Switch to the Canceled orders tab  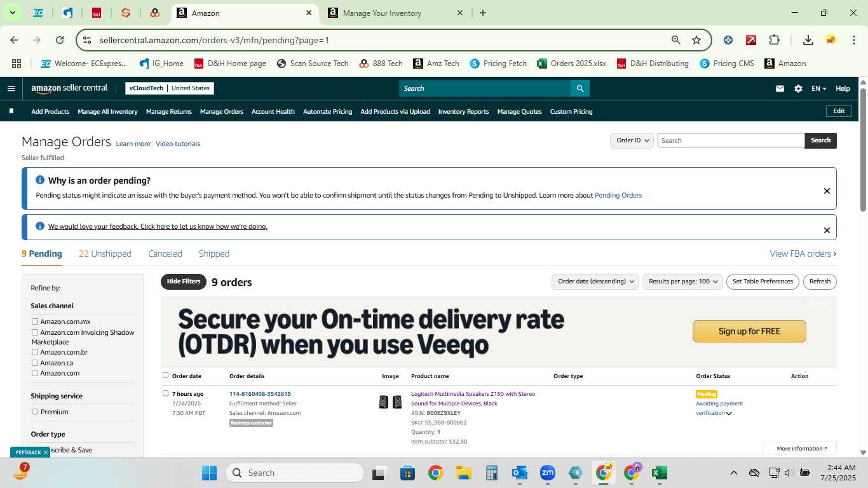(165, 254)
